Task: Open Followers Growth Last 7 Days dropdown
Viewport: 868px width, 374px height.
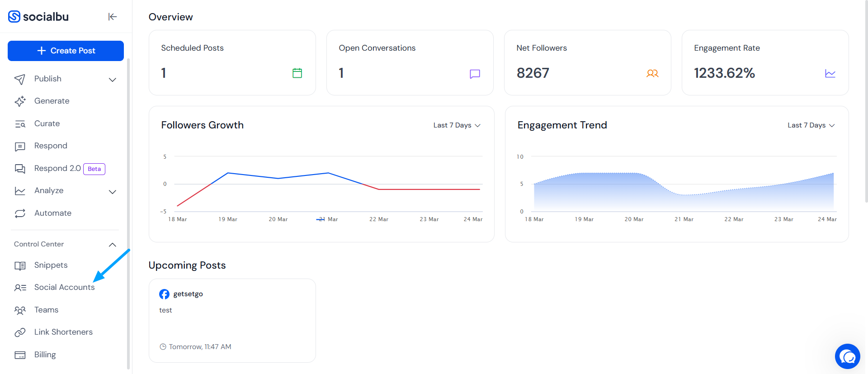Action: point(457,125)
